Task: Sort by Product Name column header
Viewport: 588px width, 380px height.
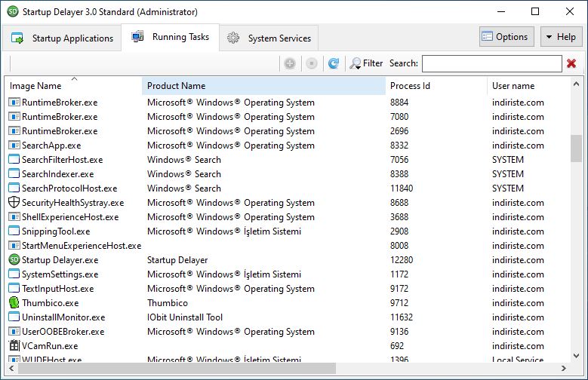Action: pos(263,86)
